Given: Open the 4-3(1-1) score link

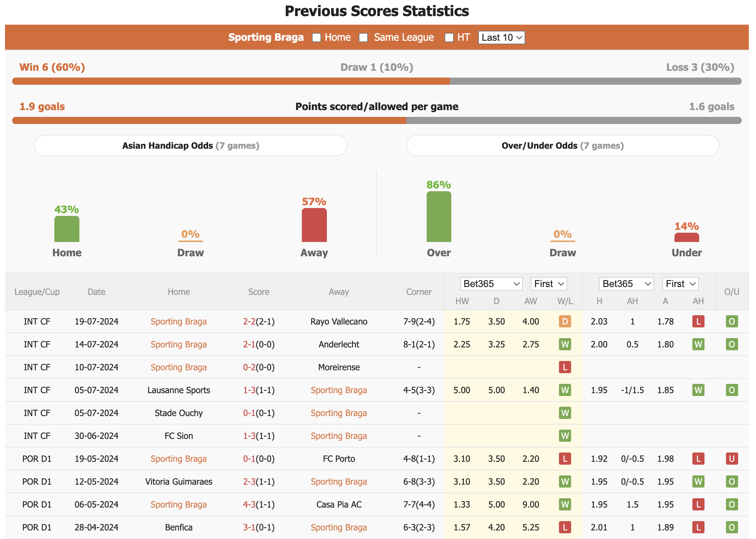Looking at the screenshot, I should [259, 504].
